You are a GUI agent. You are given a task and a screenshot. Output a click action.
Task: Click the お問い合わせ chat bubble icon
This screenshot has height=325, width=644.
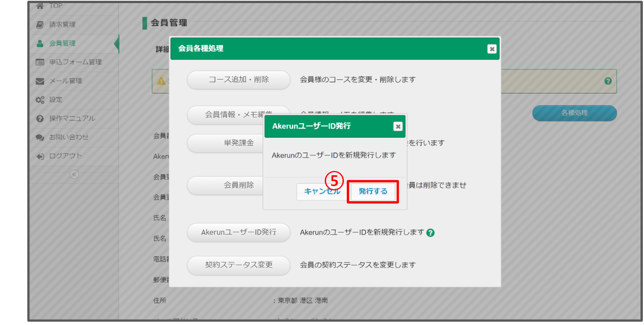click(x=40, y=137)
